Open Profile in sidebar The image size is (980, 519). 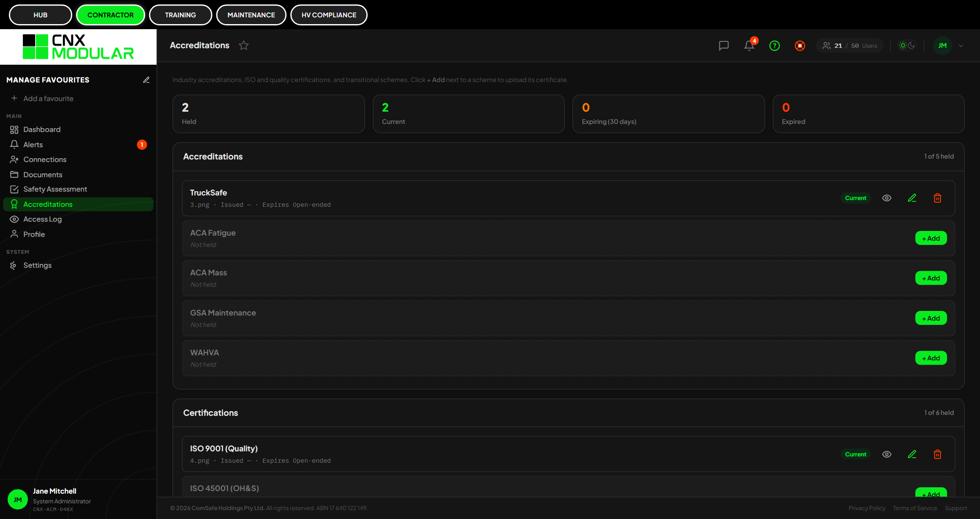[78, 234]
